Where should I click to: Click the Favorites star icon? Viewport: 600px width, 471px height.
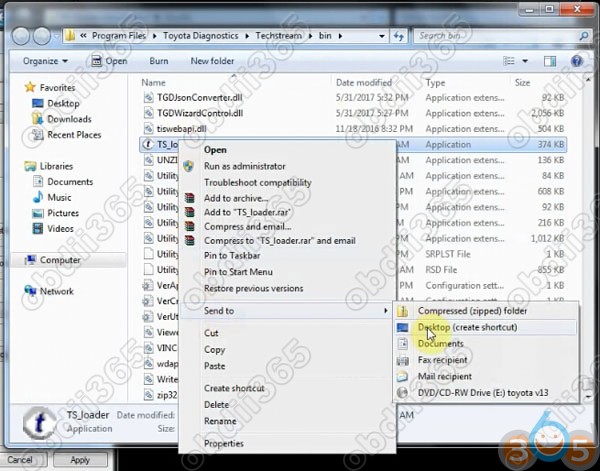[30, 88]
